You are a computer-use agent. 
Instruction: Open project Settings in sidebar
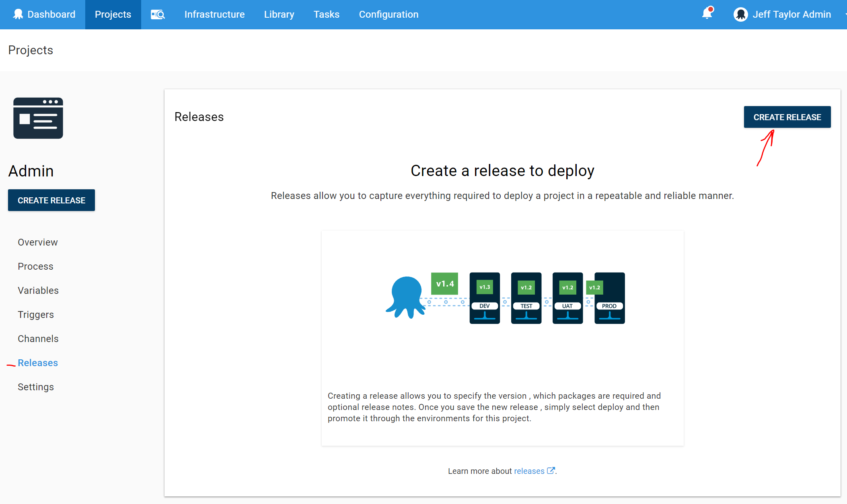point(36,387)
